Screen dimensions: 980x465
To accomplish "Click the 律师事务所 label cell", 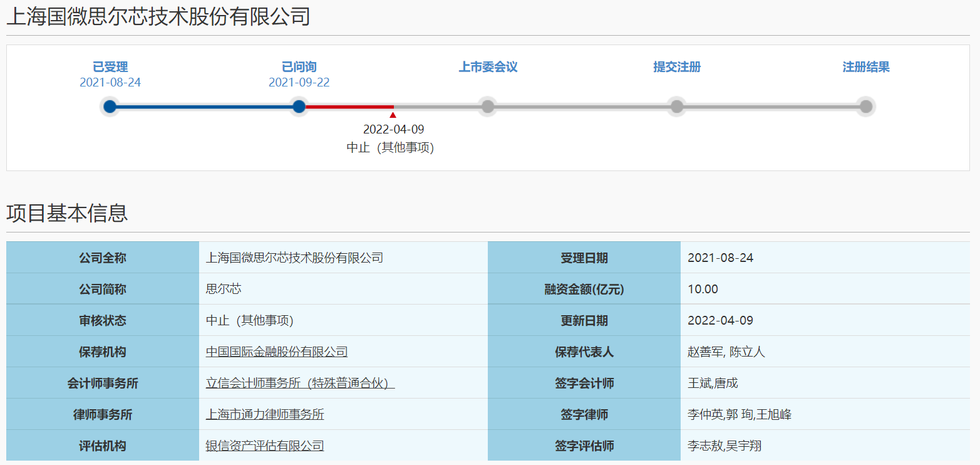I will coord(103,414).
